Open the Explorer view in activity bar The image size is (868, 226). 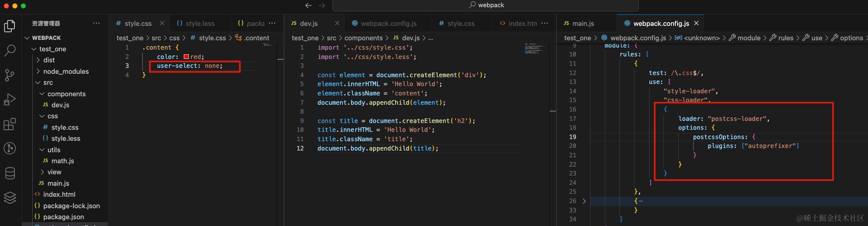pyautogui.click(x=10, y=26)
